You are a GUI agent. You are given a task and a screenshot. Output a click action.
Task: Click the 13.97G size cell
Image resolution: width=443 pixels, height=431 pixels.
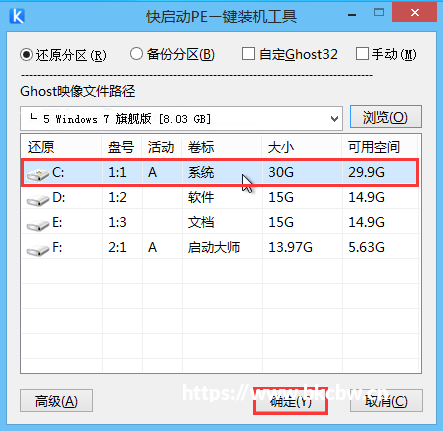290,248
